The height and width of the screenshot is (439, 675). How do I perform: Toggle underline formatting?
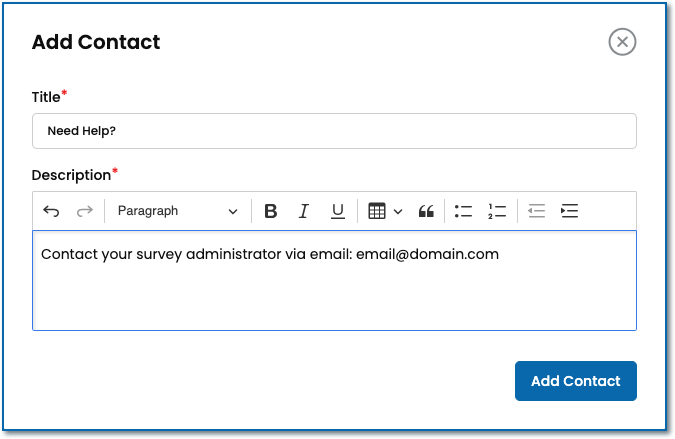[338, 211]
